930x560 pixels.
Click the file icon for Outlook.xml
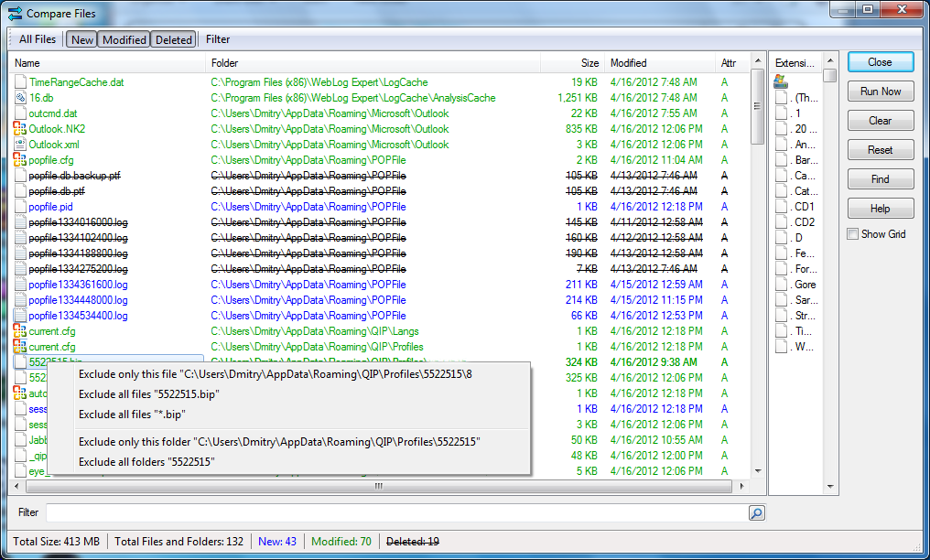pyautogui.click(x=20, y=144)
